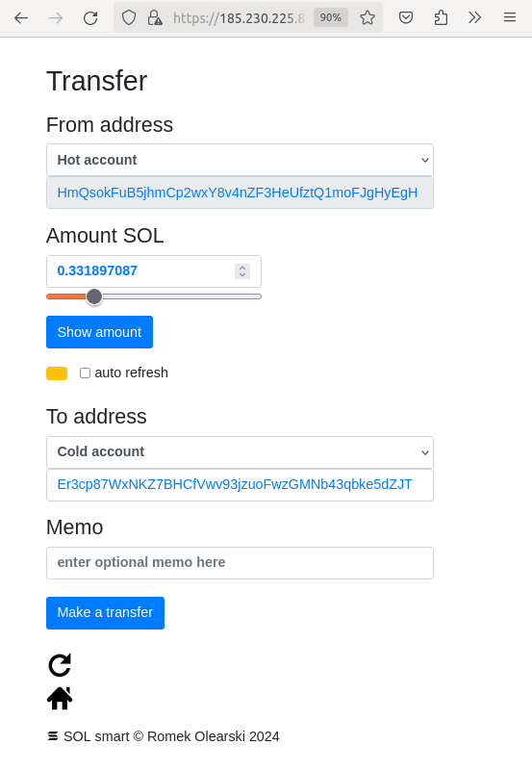Reload the page with browser refresh button

click(x=90, y=18)
